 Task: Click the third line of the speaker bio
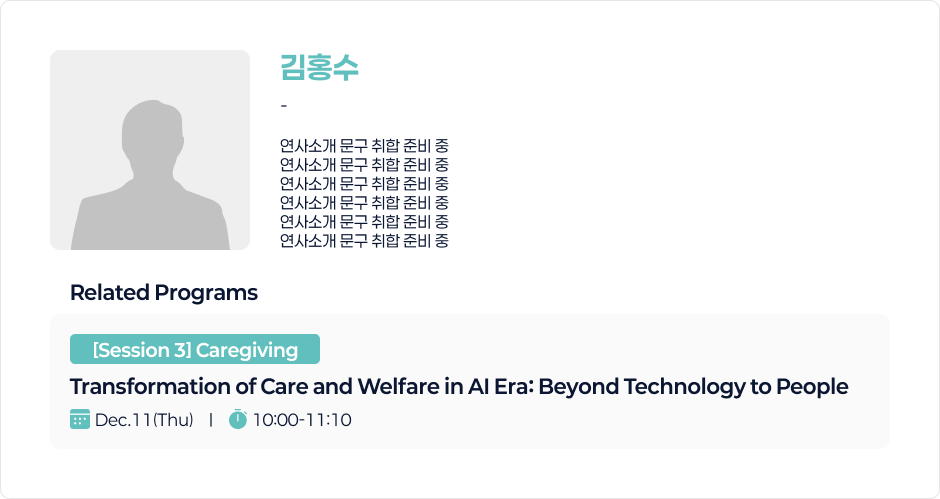[x=364, y=183]
